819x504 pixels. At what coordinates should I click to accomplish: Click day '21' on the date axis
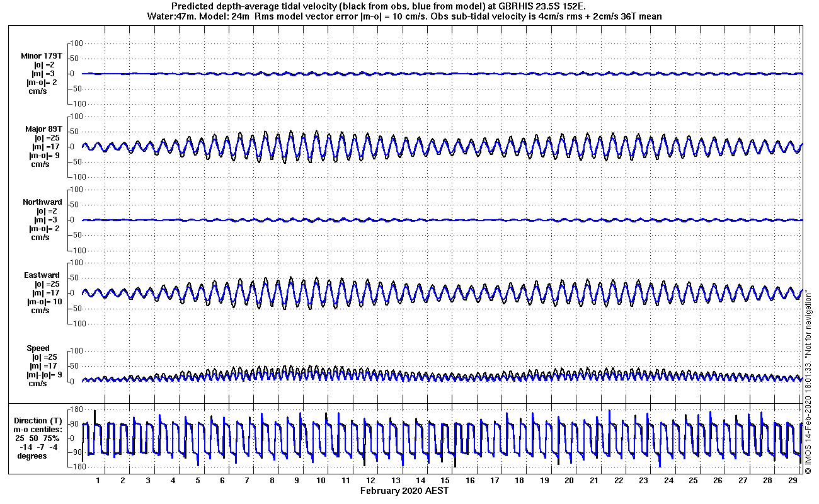593,480
